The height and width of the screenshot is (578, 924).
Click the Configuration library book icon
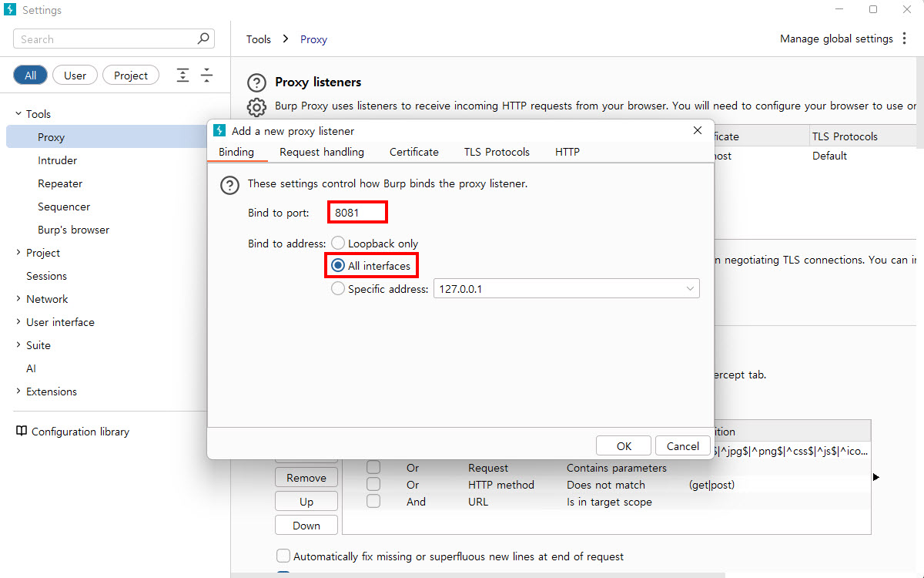(x=22, y=431)
